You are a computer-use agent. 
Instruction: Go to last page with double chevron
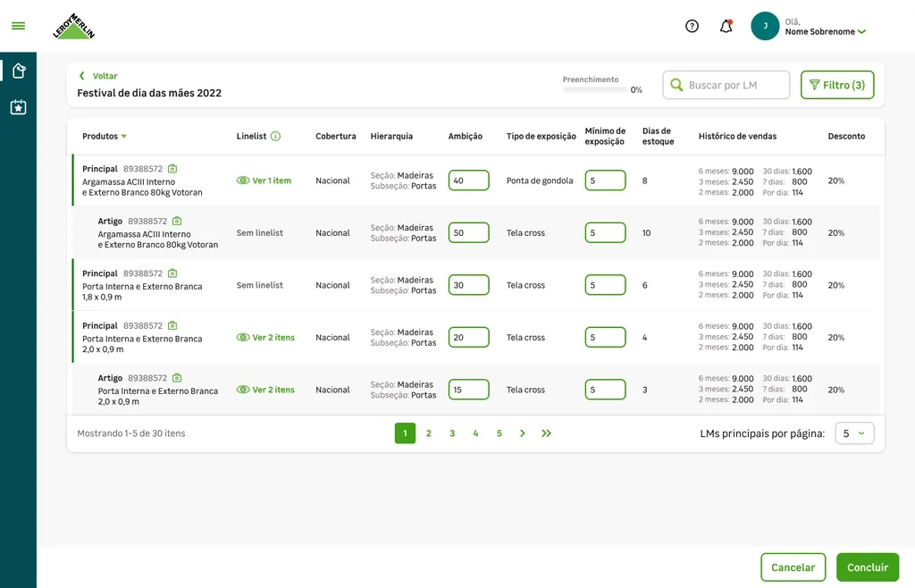pyautogui.click(x=546, y=433)
